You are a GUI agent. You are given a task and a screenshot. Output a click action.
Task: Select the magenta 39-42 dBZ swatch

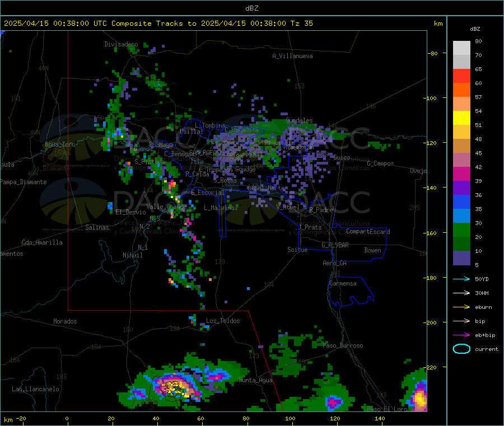coord(461,174)
